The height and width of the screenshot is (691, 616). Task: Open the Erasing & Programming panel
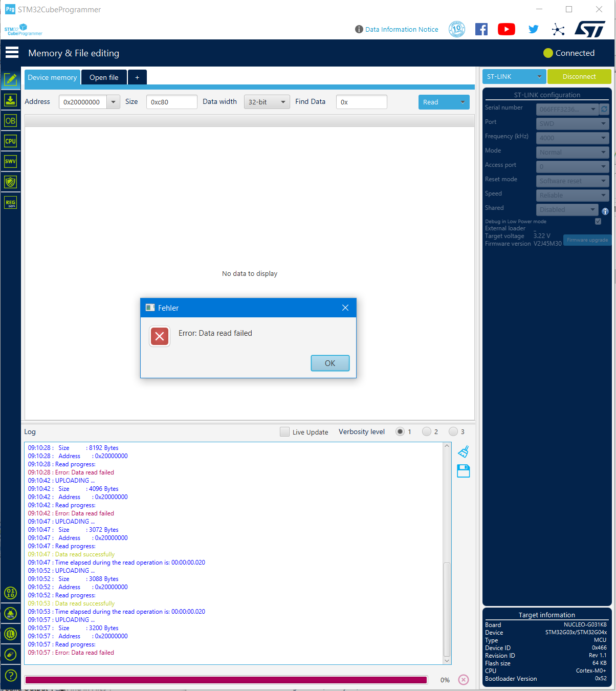tap(10, 100)
